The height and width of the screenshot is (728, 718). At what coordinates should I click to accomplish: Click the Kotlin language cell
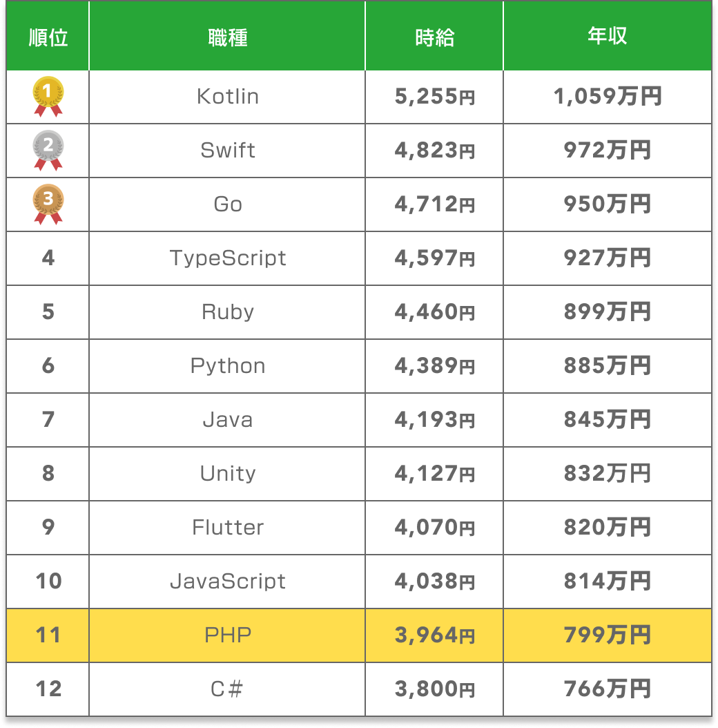228,97
